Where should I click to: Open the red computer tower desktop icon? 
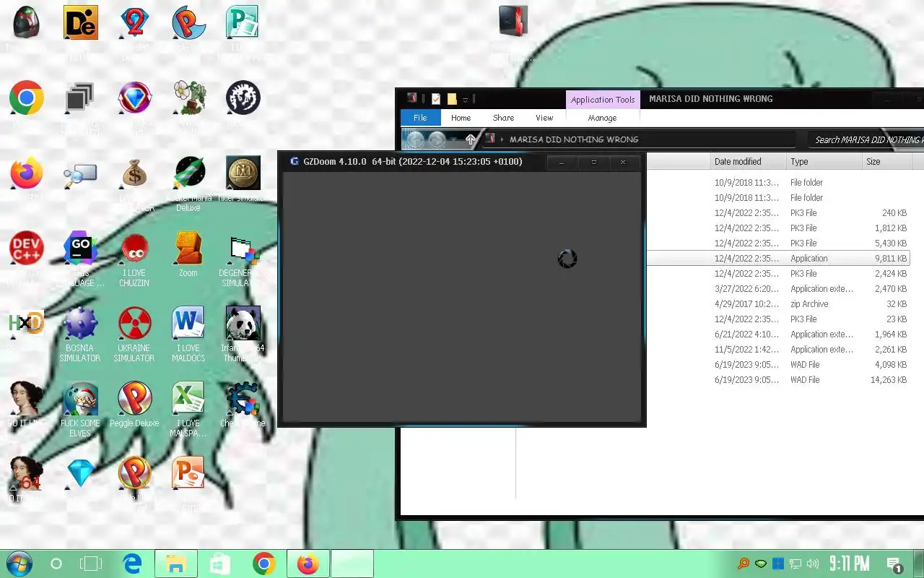[513, 22]
